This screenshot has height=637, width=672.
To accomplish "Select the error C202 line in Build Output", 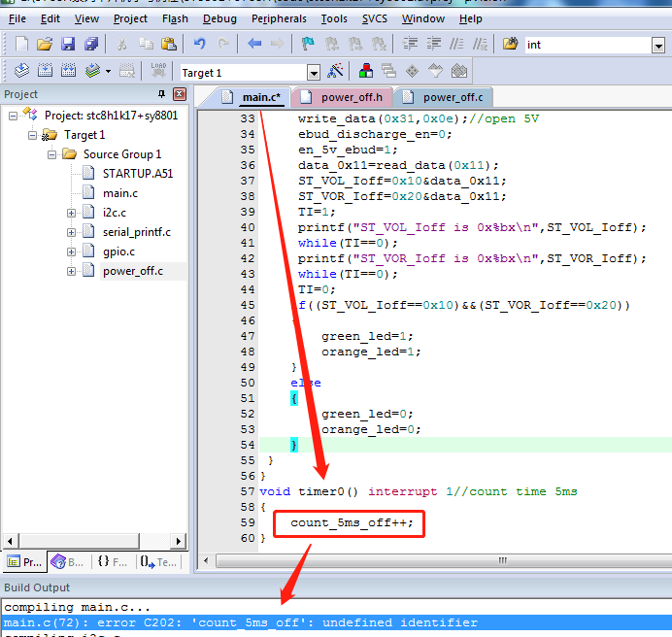I will [336, 622].
